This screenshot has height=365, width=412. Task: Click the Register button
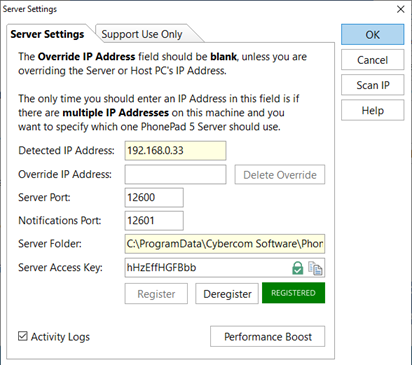[x=156, y=294]
